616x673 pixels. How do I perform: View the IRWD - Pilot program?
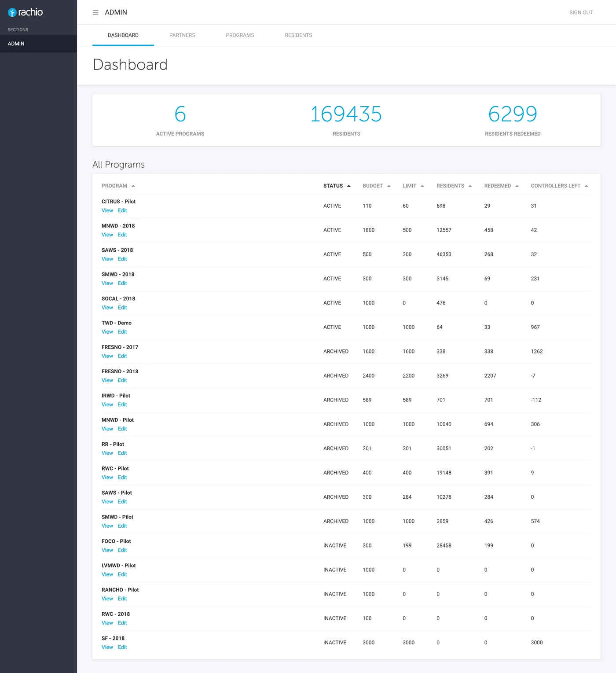pyautogui.click(x=107, y=404)
